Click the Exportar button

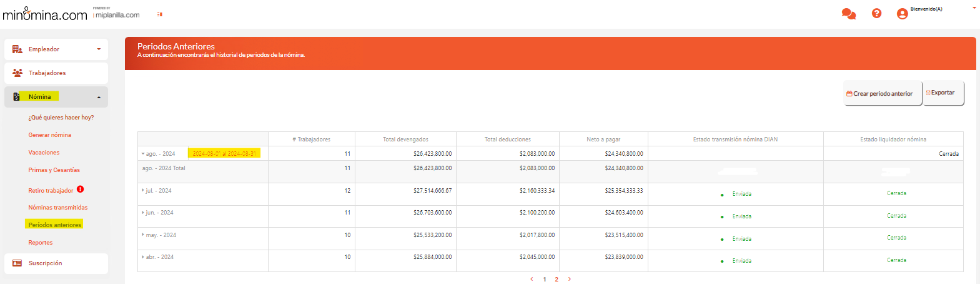(x=943, y=93)
